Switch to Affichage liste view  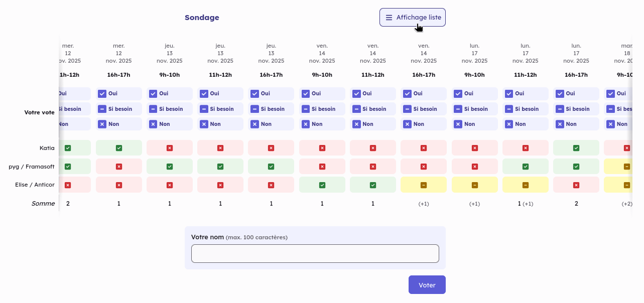click(413, 18)
